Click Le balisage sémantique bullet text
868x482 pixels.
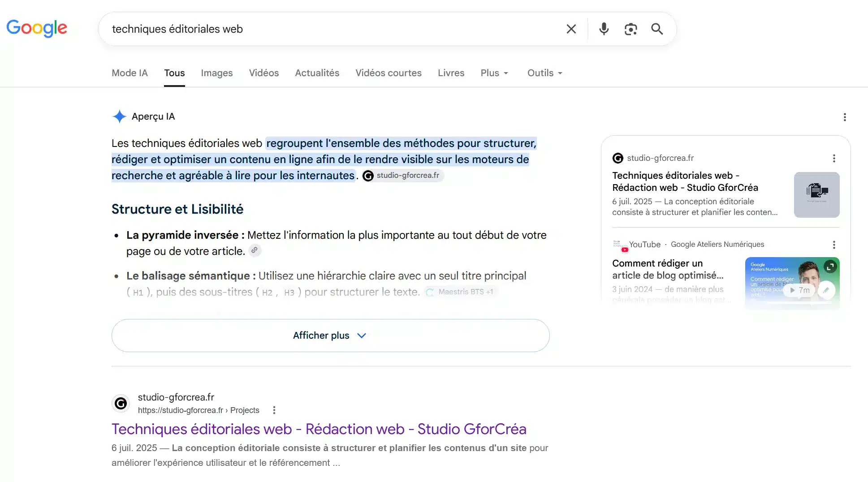pyautogui.click(x=326, y=284)
